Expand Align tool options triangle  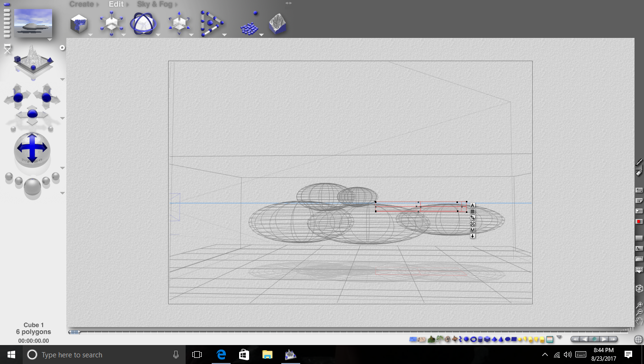click(224, 35)
